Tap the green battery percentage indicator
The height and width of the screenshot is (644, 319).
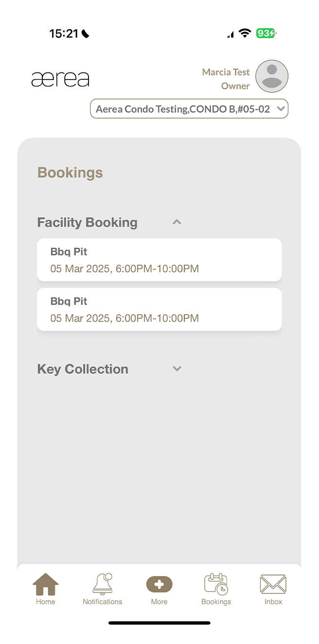[x=266, y=34]
